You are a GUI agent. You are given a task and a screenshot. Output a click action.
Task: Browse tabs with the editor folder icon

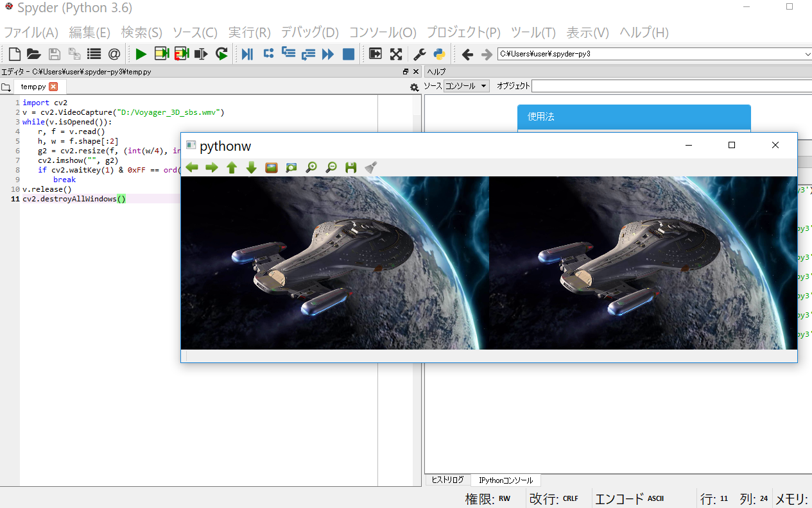coord(6,87)
